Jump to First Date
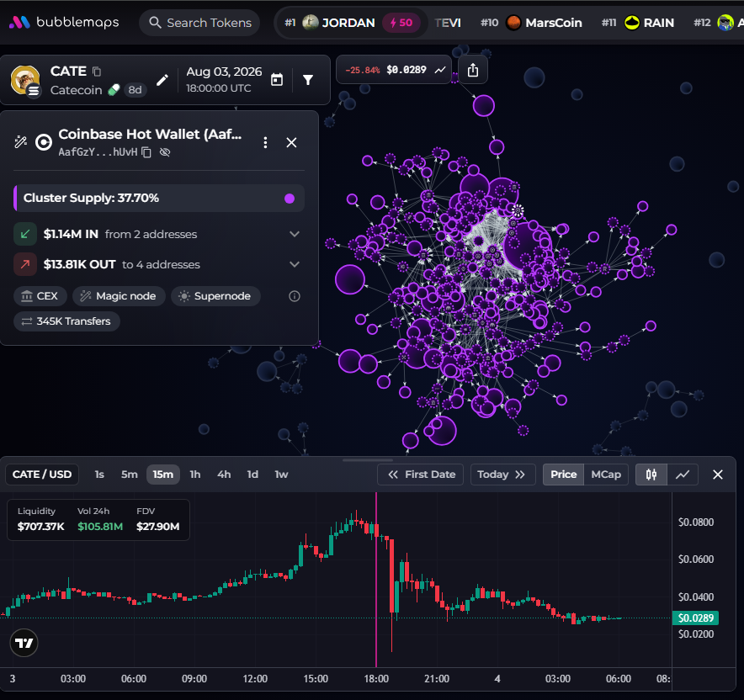This screenshot has width=744, height=700. click(421, 475)
